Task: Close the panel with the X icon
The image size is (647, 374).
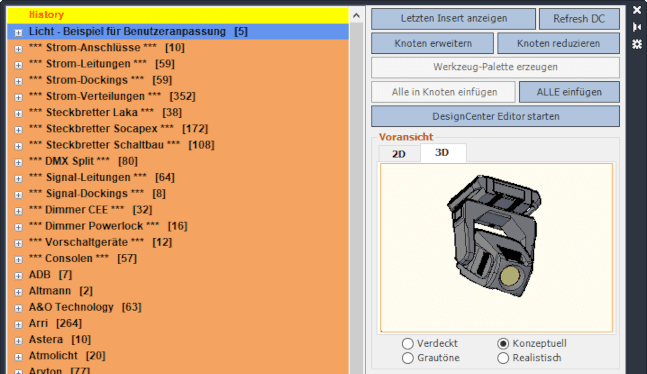Action: coord(637,10)
